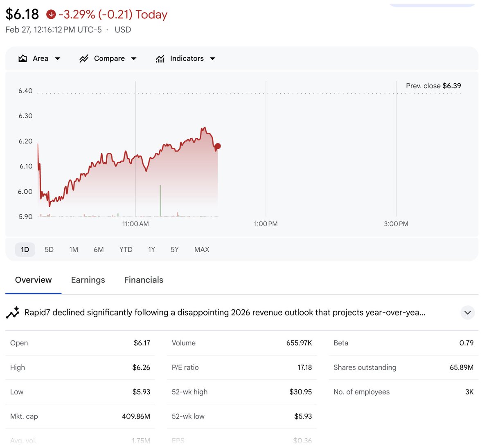Select the 5Y time range
The image size is (491, 448).
pos(175,249)
